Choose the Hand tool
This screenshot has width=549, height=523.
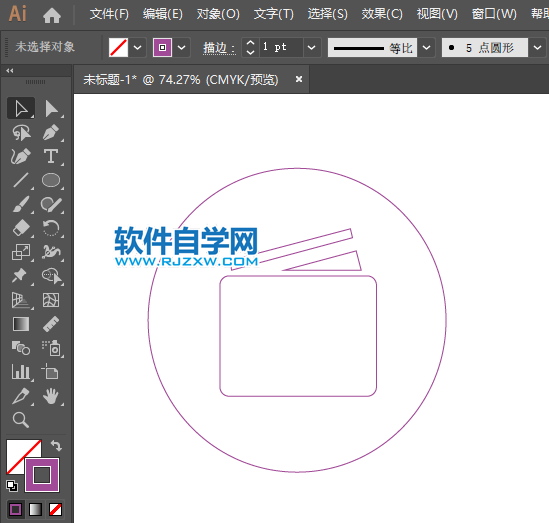(51, 396)
